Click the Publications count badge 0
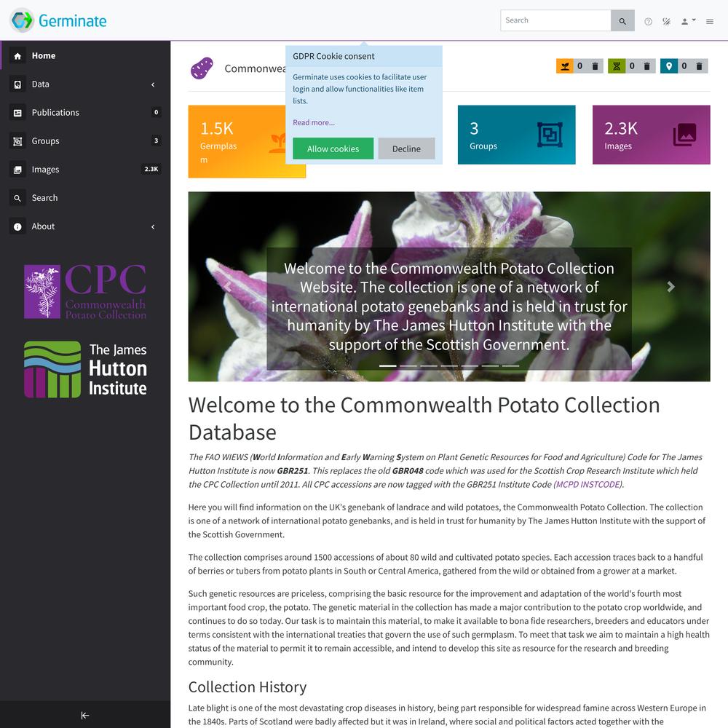 click(x=156, y=112)
